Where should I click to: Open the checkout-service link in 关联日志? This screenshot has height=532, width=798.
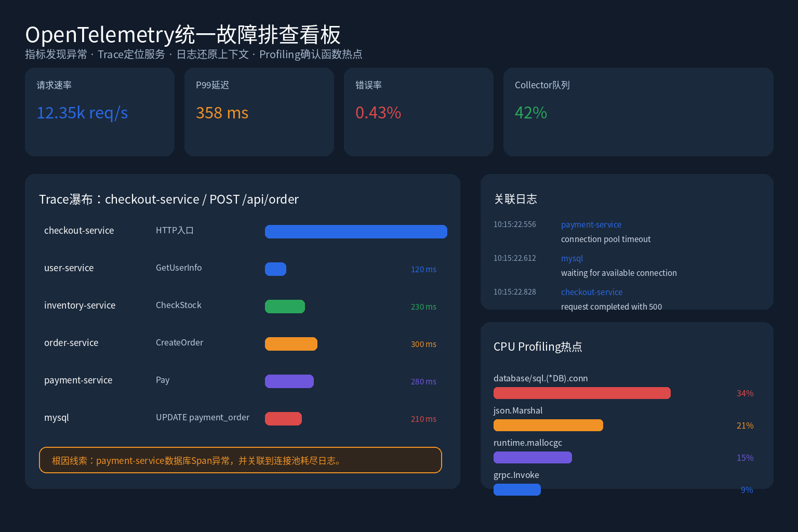(x=592, y=292)
